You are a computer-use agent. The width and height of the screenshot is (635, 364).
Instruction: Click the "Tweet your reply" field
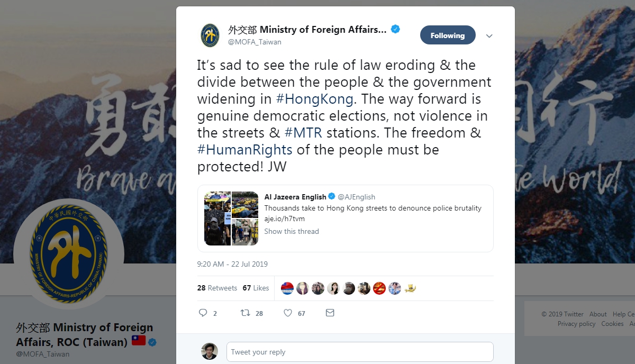click(360, 352)
